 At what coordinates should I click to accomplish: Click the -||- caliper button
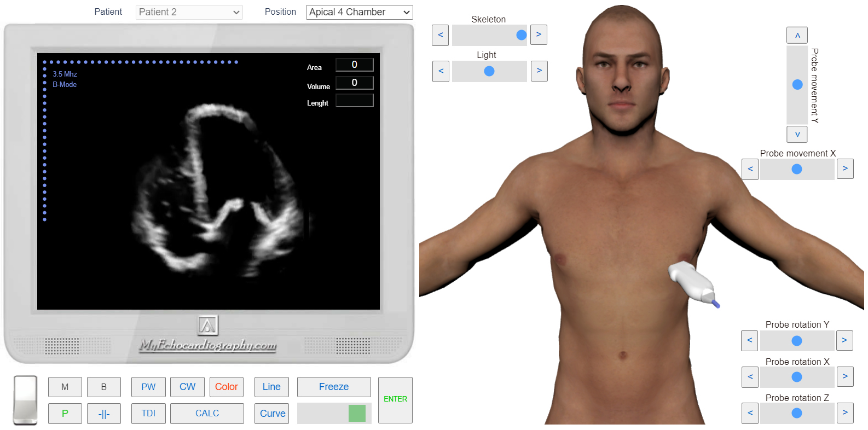click(x=104, y=414)
